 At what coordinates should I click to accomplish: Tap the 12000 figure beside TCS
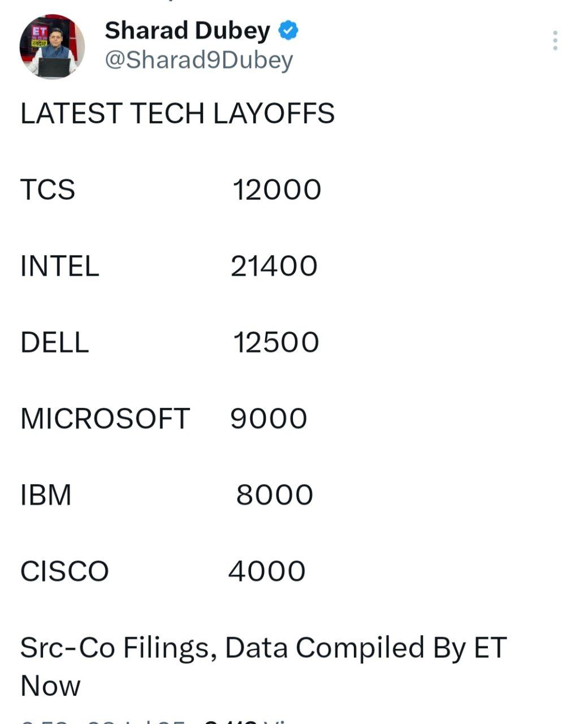[x=277, y=189]
